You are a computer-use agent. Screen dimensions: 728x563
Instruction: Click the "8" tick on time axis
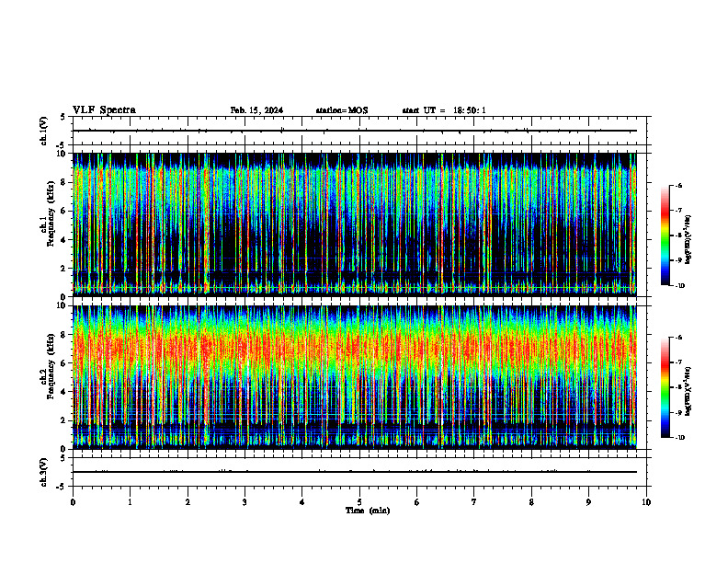click(531, 502)
